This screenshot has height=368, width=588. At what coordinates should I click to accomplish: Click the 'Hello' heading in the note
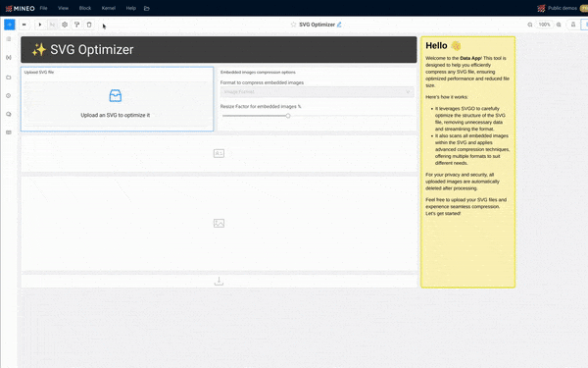click(x=436, y=46)
